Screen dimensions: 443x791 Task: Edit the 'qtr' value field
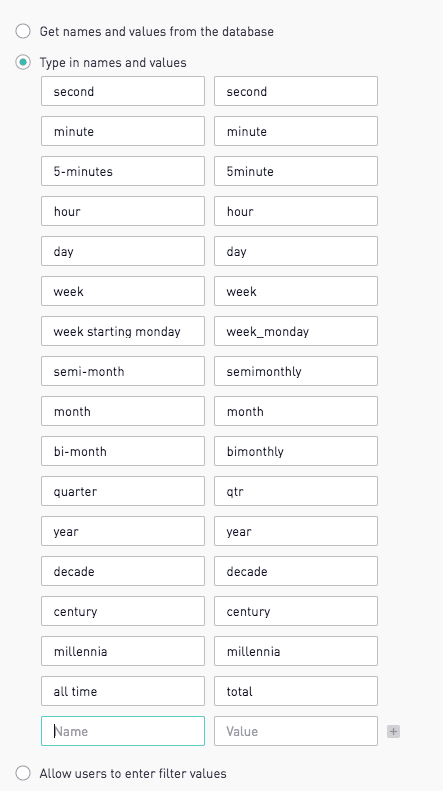(296, 491)
